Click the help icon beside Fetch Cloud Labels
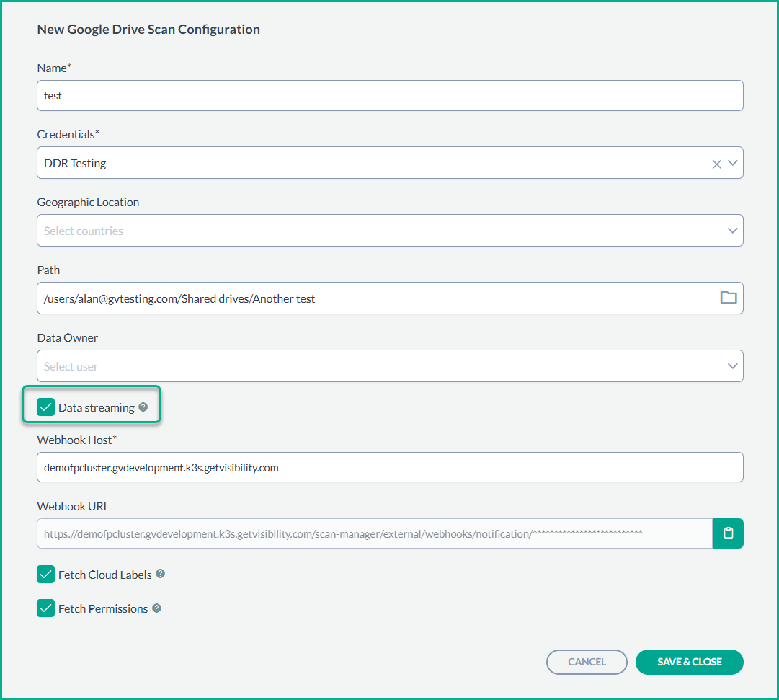This screenshot has width=779, height=700. click(161, 575)
